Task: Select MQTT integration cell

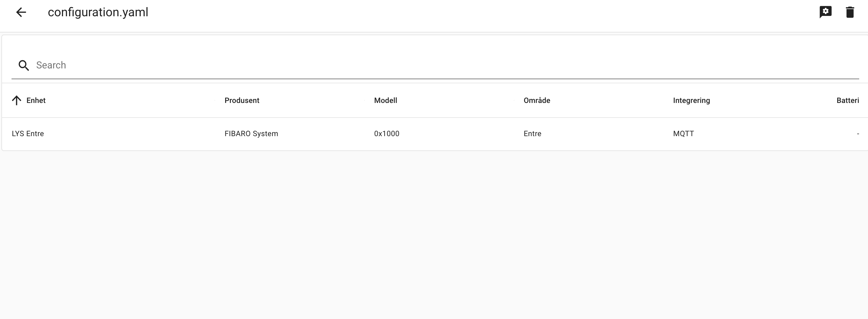Action: 683,134
